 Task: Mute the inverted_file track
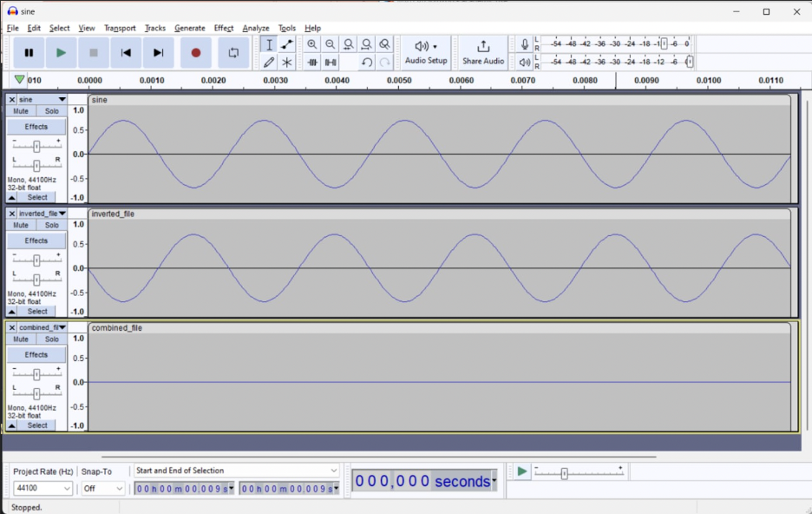pyautogui.click(x=21, y=225)
